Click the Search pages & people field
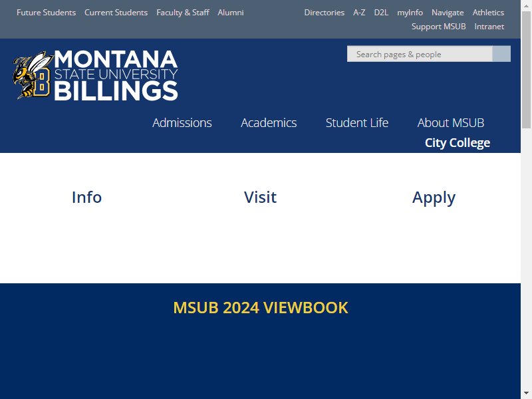The image size is (532, 399). click(420, 54)
